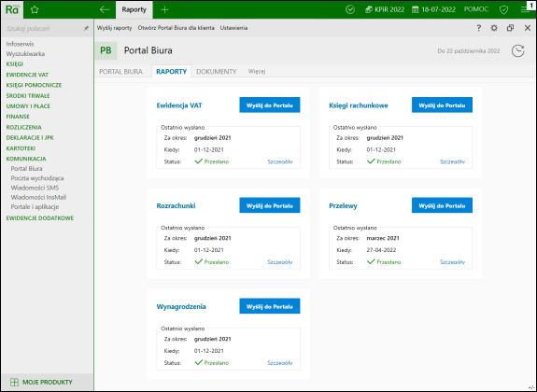Click the Szukaj poleceń search field
Image resolution: width=537 pixels, height=392 pixels.
[x=43, y=28]
